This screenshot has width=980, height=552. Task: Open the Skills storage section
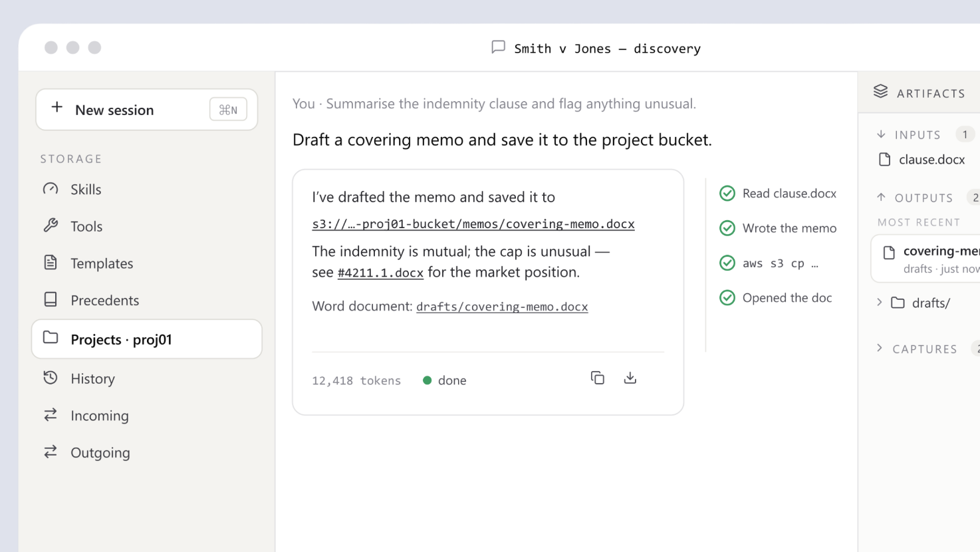pos(147,190)
